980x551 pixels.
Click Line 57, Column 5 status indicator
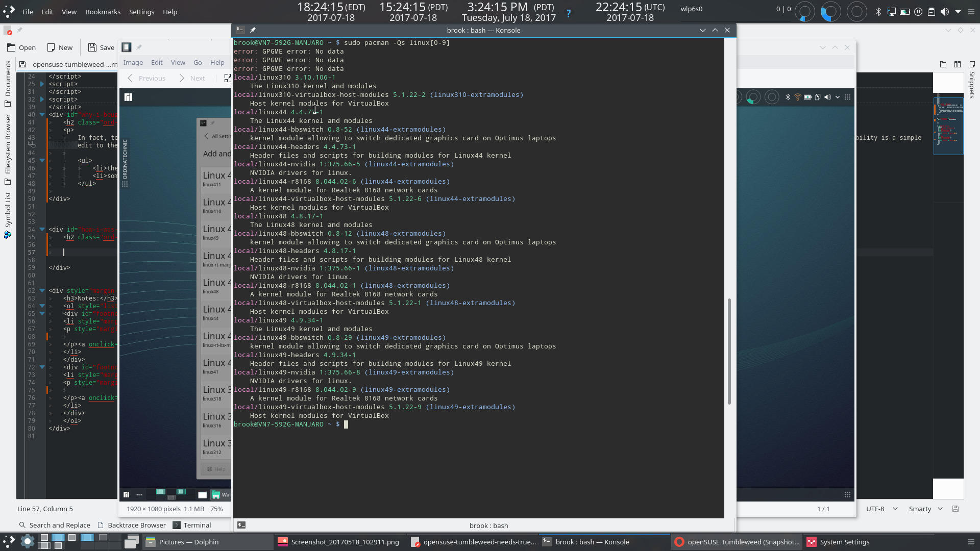coord(45,509)
